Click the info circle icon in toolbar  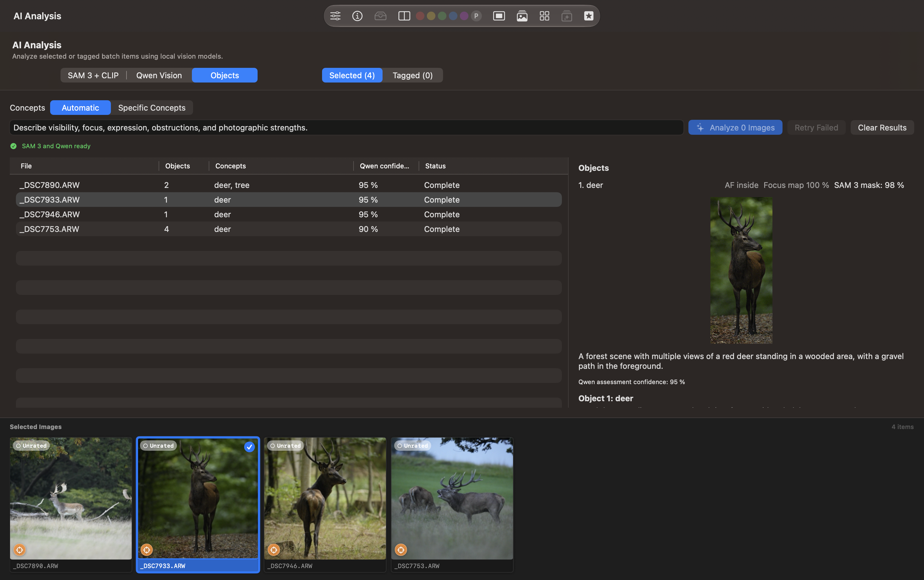(x=357, y=16)
